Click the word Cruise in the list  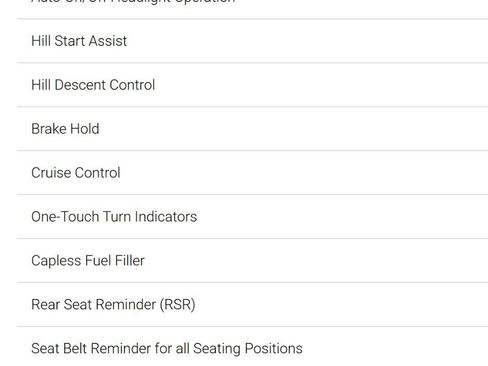[x=51, y=173]
